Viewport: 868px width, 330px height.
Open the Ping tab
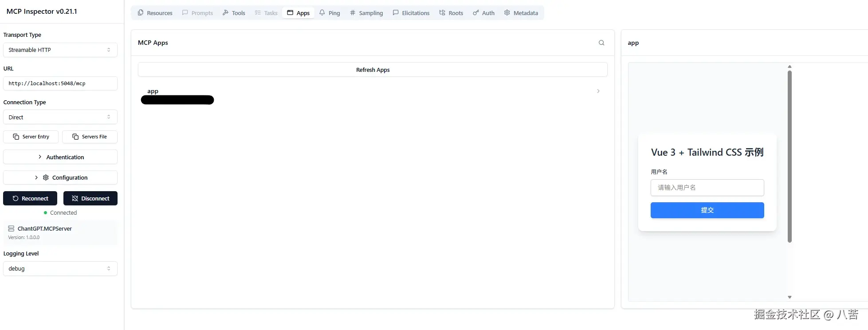click(x=330, y=13)
